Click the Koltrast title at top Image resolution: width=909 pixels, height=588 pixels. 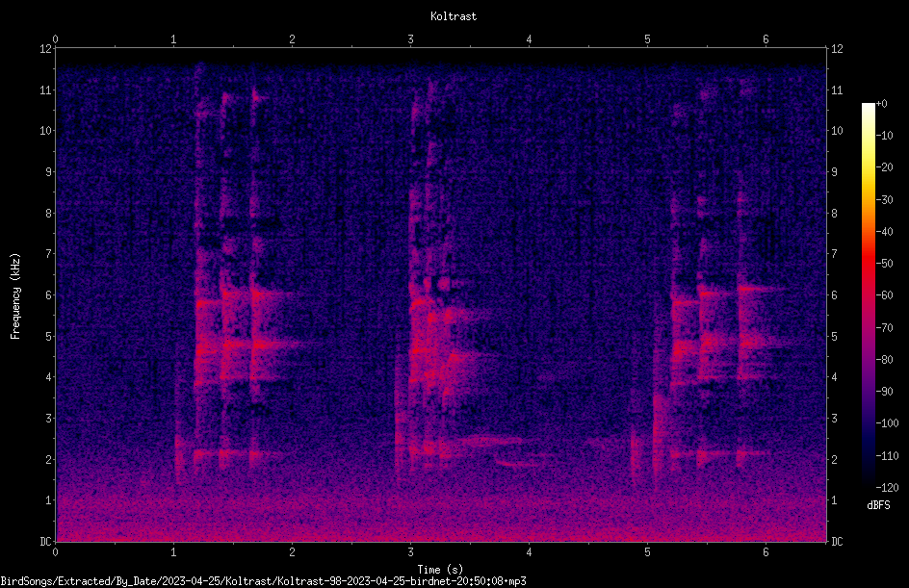point(454,16)
